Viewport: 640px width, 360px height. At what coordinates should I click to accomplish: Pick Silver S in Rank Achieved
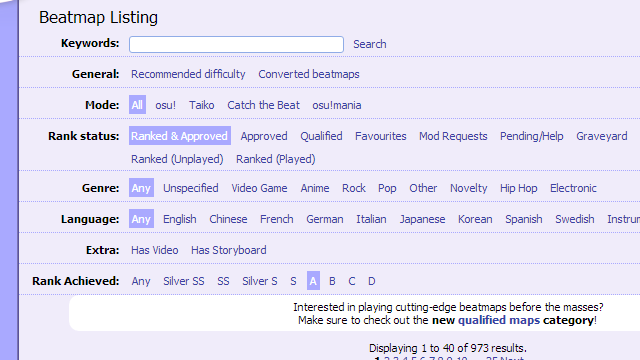coord(260,281)
